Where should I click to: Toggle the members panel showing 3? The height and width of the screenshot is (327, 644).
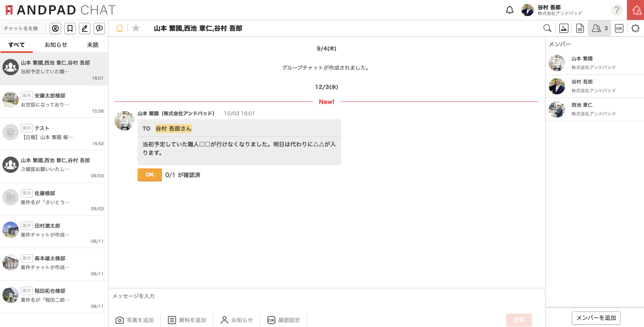[x=599, y=28]
